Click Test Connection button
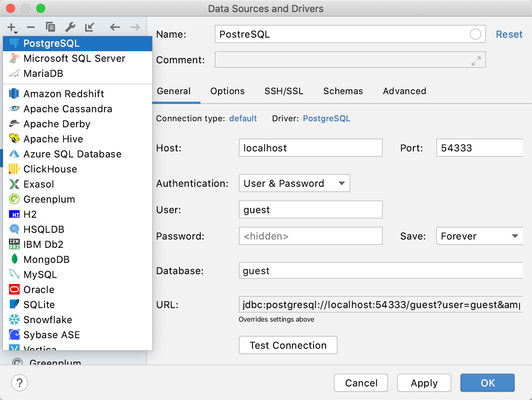The height and width of the screenshot is (400, 532). click(288, 345)
